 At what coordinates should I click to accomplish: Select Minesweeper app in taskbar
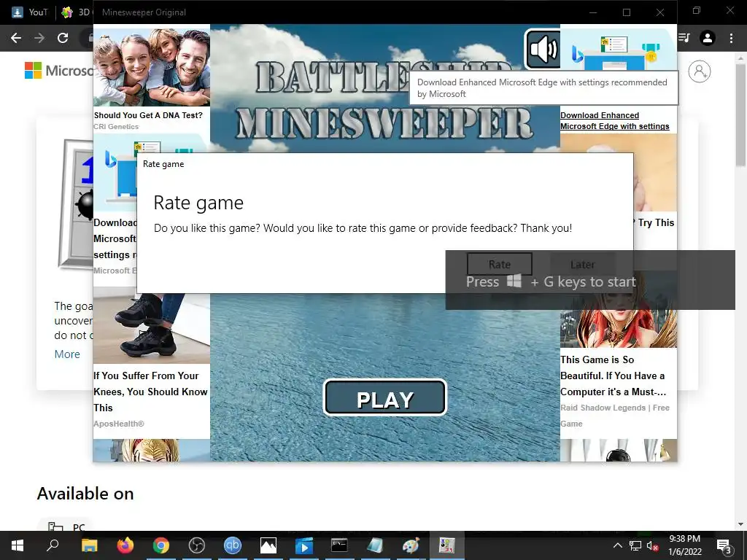(x=447, y=545)
